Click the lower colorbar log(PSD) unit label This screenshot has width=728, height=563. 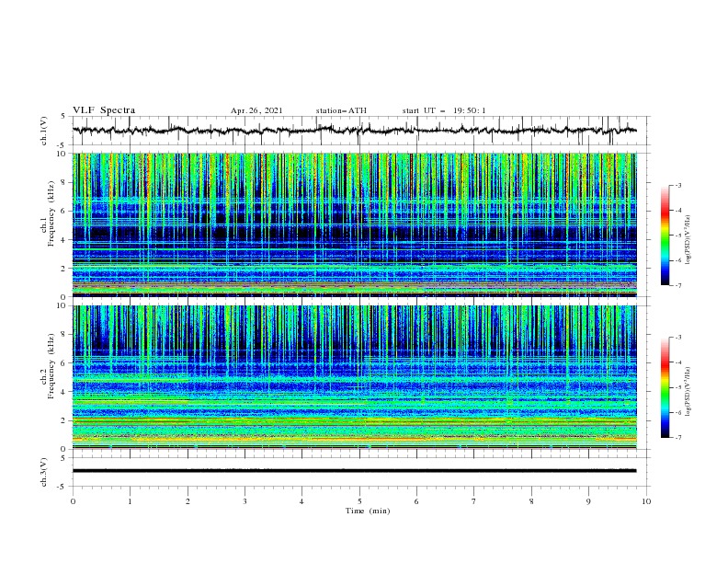point(689,392)
